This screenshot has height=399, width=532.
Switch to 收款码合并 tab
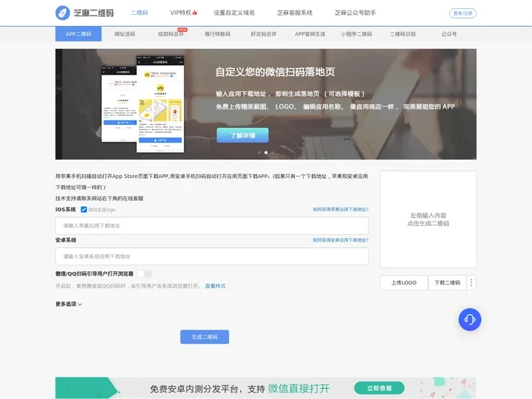coord(171,34)
